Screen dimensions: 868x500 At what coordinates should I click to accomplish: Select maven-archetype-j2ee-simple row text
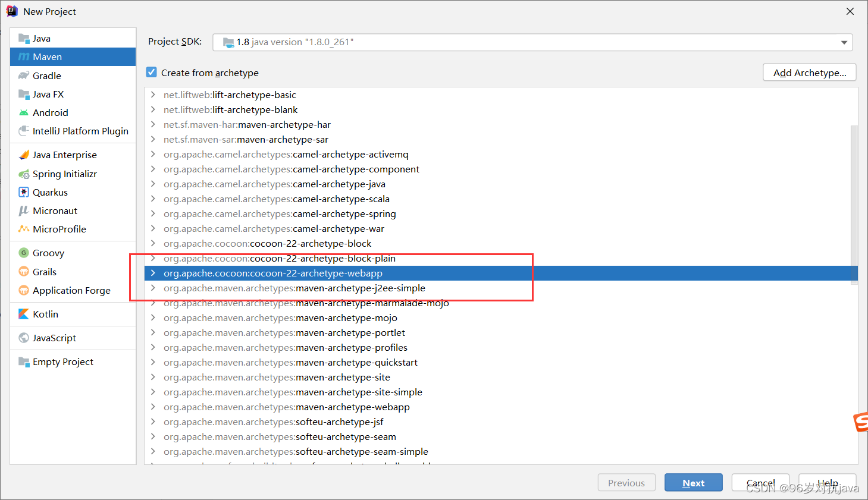(294, 288)
